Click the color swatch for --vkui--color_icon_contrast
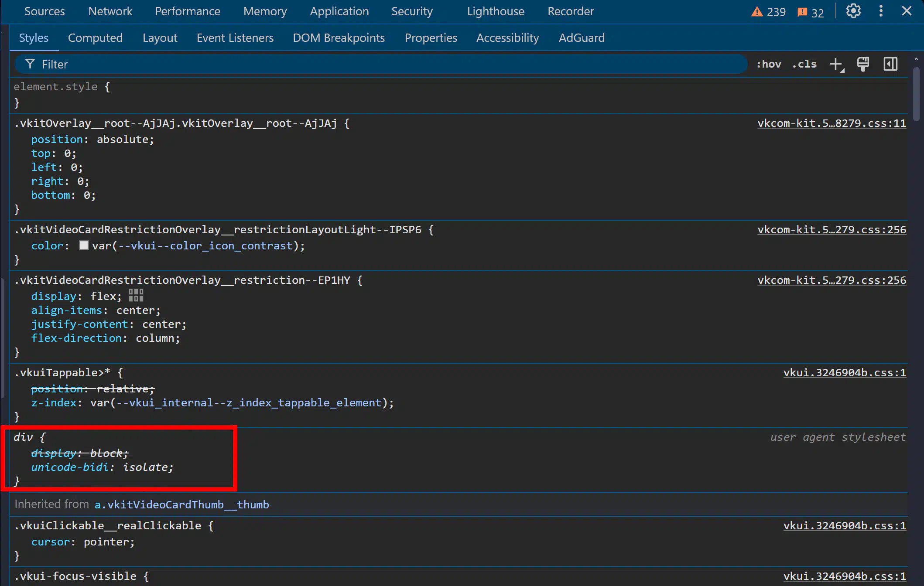 84,245
